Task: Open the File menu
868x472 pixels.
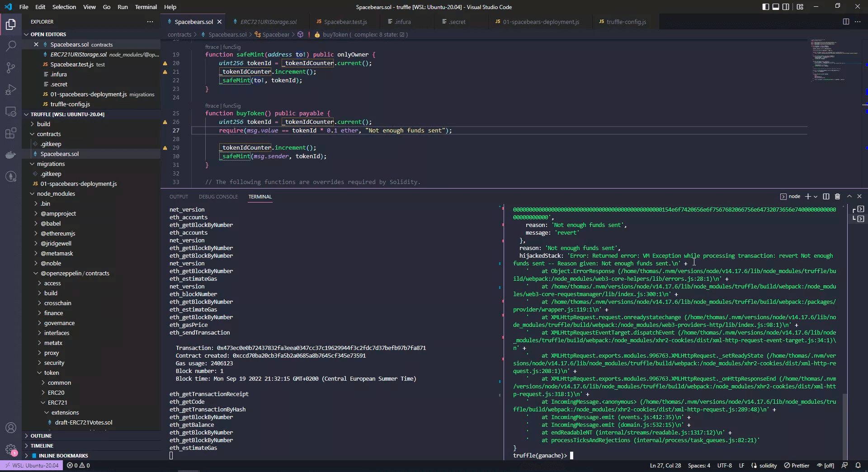Action: (24, 7)
